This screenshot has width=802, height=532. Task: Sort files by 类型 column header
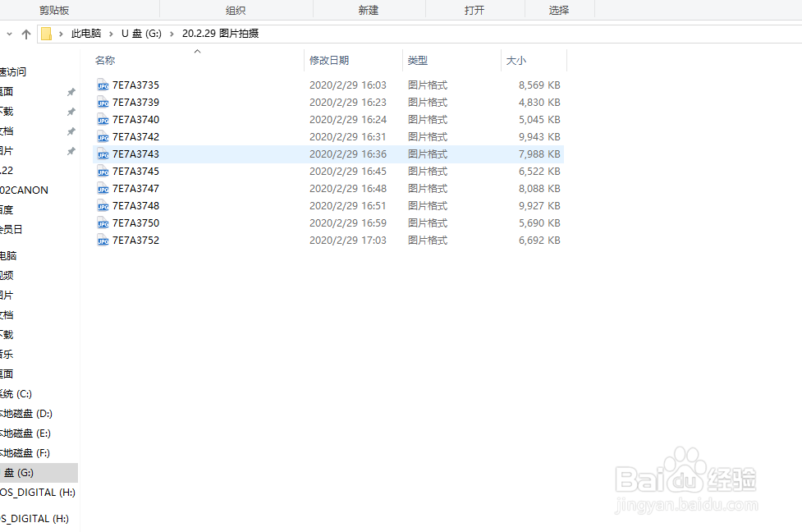(417, 61)
